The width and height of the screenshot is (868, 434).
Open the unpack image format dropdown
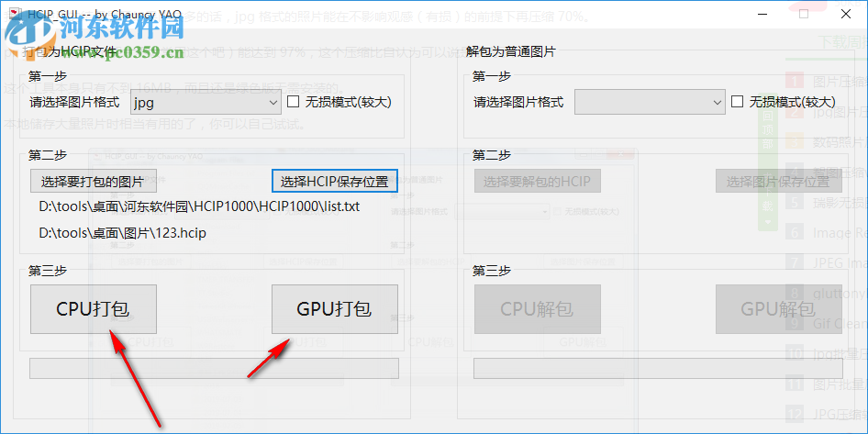[650, 103]
